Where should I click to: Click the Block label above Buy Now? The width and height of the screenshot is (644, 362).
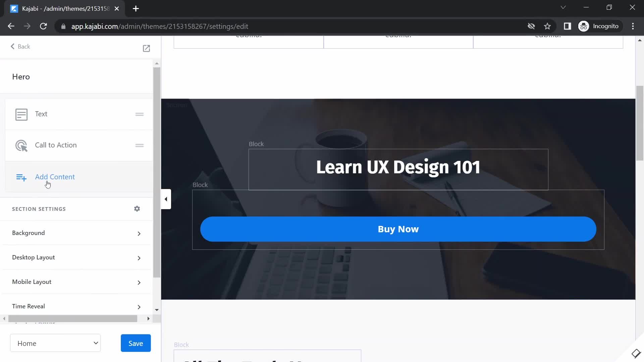pyautogui.click(x=200, y=185)
